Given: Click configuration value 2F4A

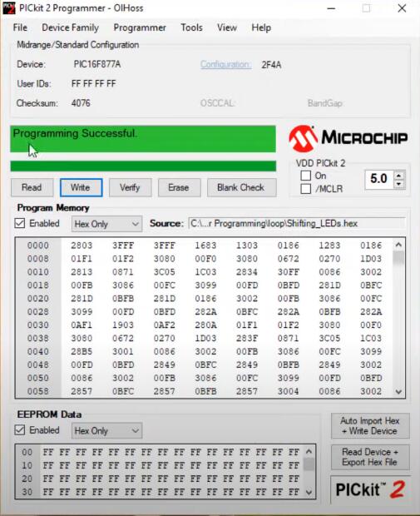Looking at the screenshot, I should pos(271,65).
